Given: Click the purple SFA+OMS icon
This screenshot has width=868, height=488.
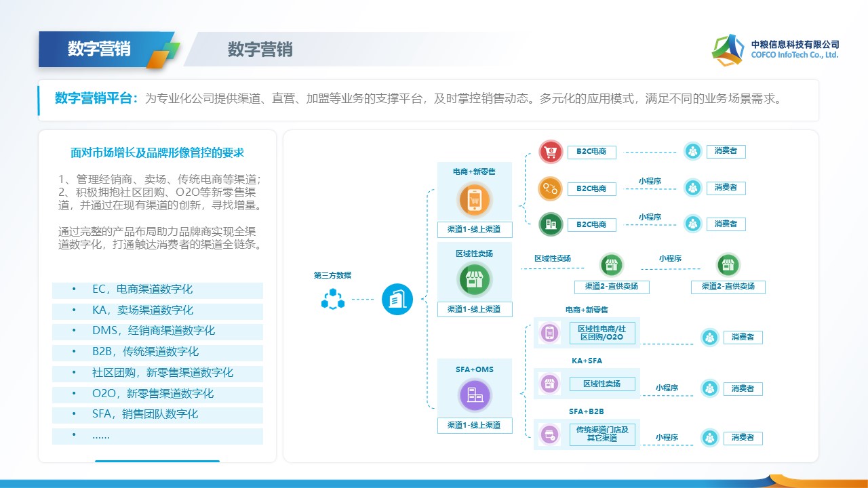Looking at the screenshot, I should click(474, 396).
